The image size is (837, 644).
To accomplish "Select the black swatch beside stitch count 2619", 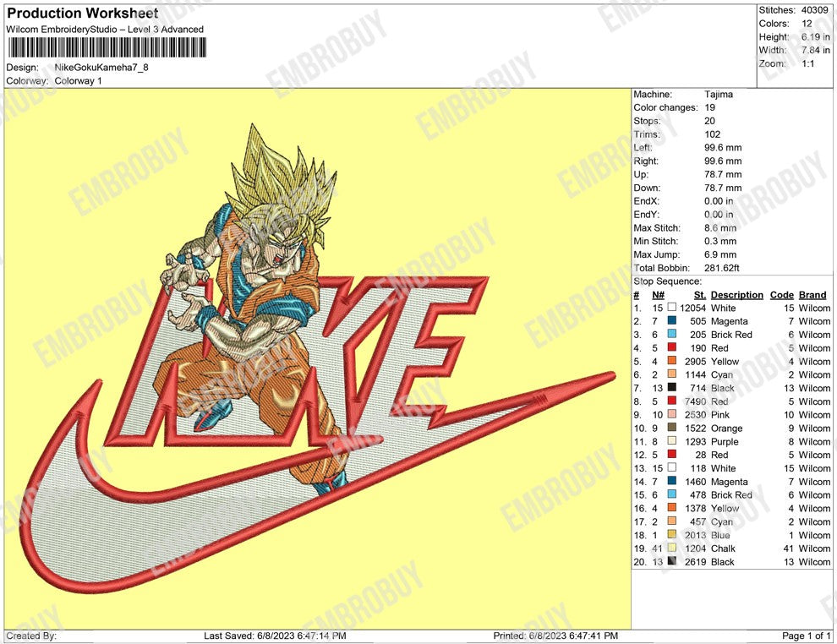I will [671, 561].
